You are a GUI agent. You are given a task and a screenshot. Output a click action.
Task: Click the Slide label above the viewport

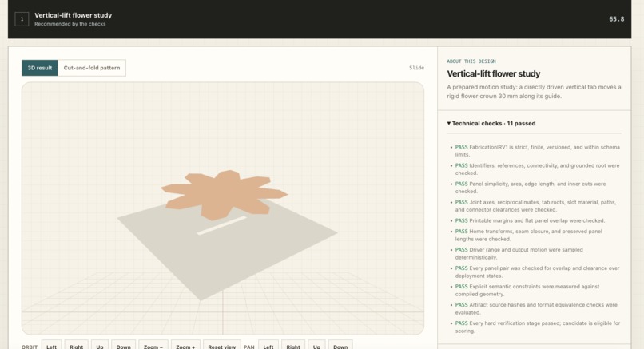[x=416, y=68]
